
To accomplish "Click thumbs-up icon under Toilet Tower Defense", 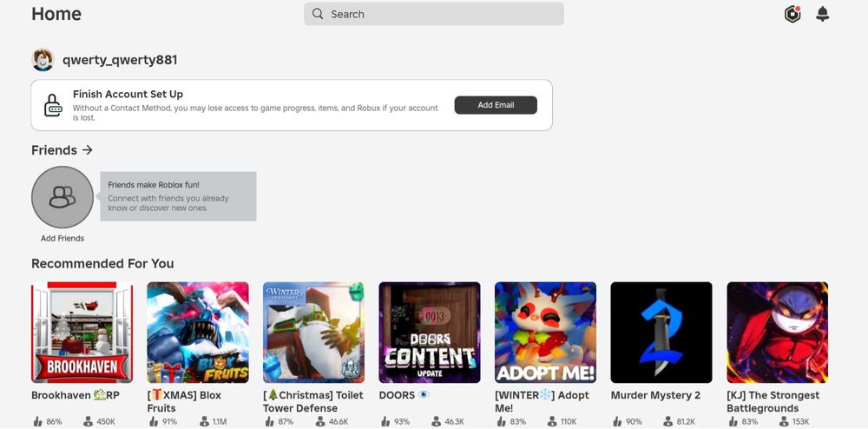I will click(x=269, y=422).
